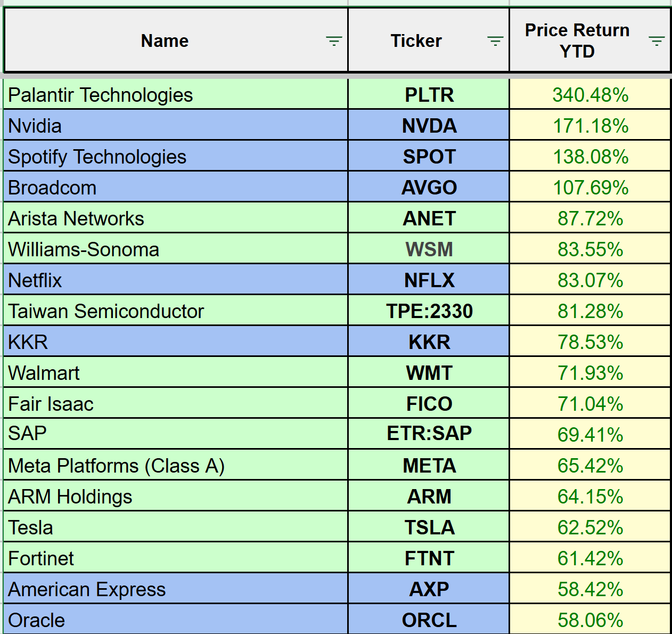672x634 pixels.
Task: Click the greyed WSM ticker cell
Action: (429, 249)
